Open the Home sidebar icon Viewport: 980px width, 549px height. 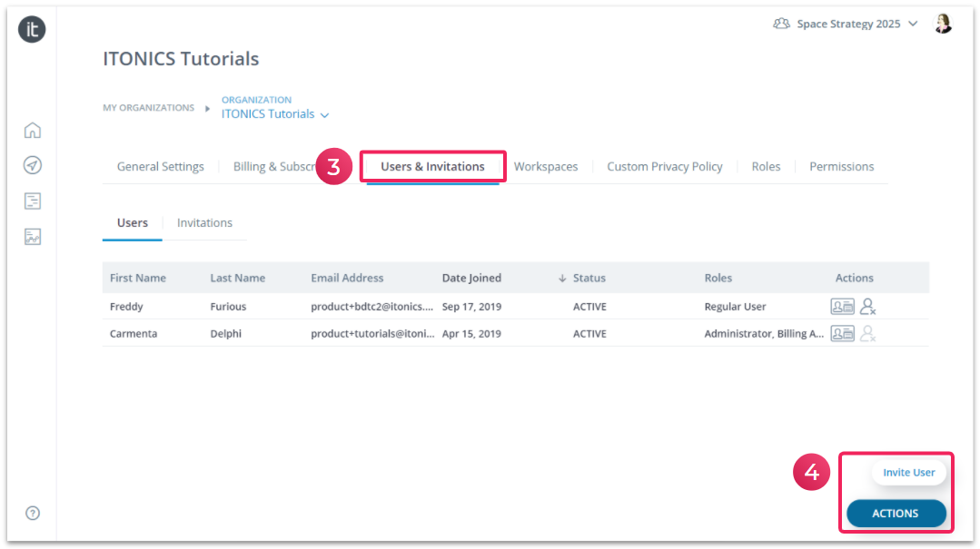tap(33, 130)
